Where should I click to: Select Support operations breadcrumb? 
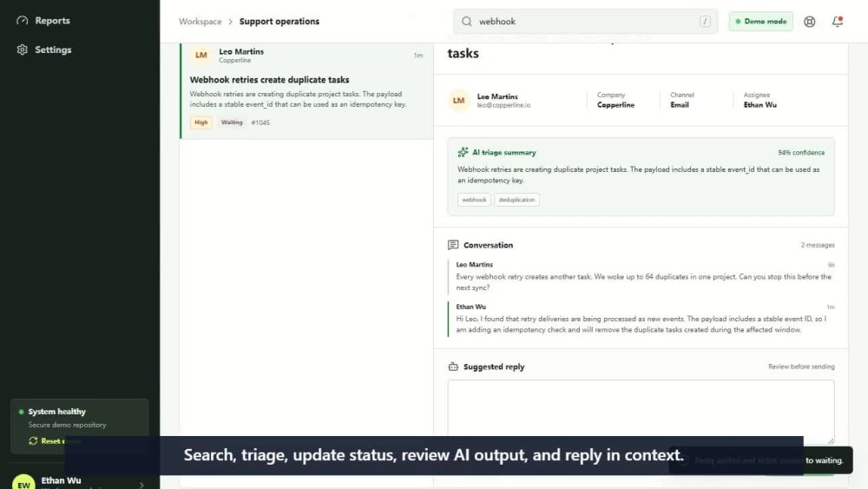(279, 22)
